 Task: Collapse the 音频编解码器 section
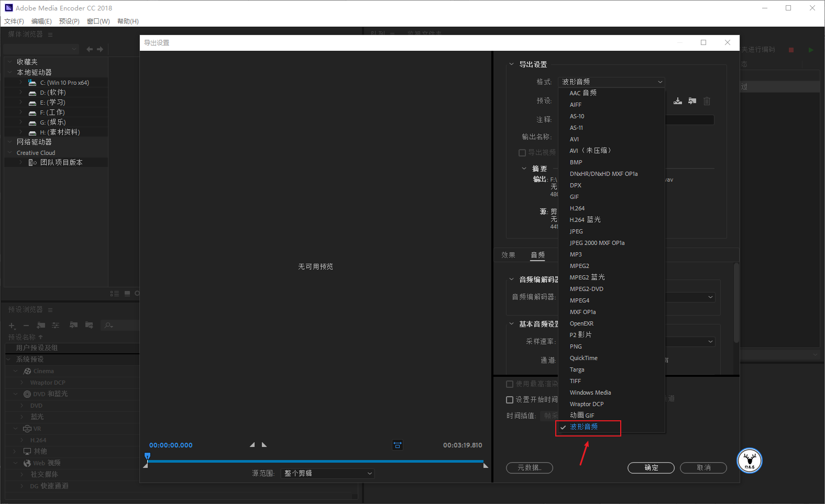point(512,279)
